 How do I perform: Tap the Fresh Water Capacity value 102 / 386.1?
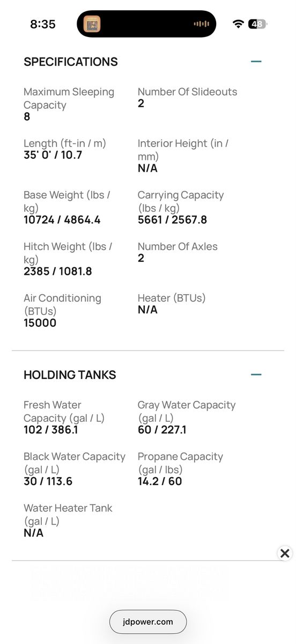click(x=50, y=430)
